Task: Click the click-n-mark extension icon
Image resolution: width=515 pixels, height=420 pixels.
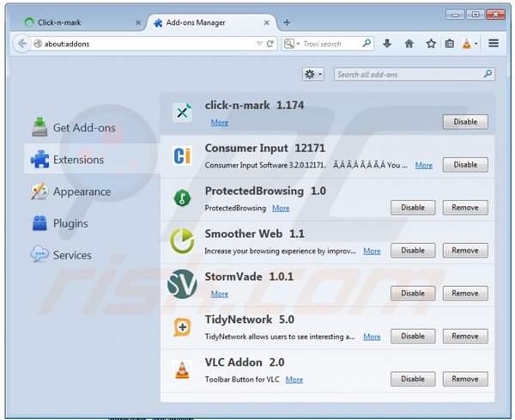Action: pos(182,113)
